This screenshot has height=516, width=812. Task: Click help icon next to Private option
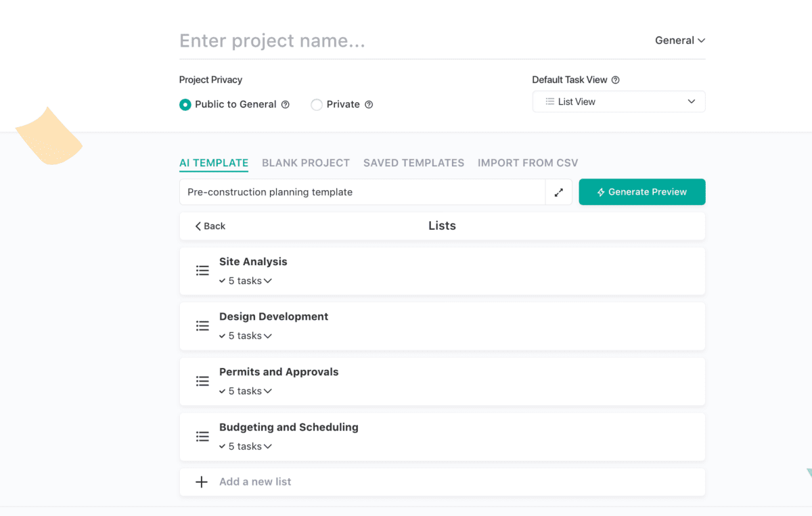[x=369, y=105]
